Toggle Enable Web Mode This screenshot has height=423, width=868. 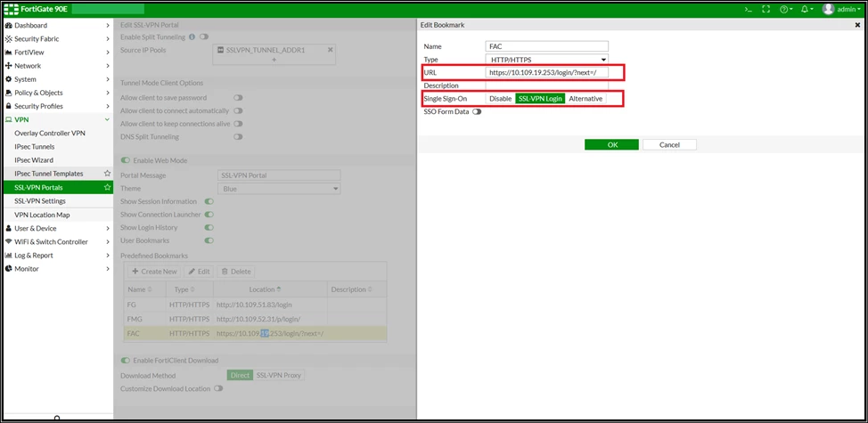coord(126,160)
